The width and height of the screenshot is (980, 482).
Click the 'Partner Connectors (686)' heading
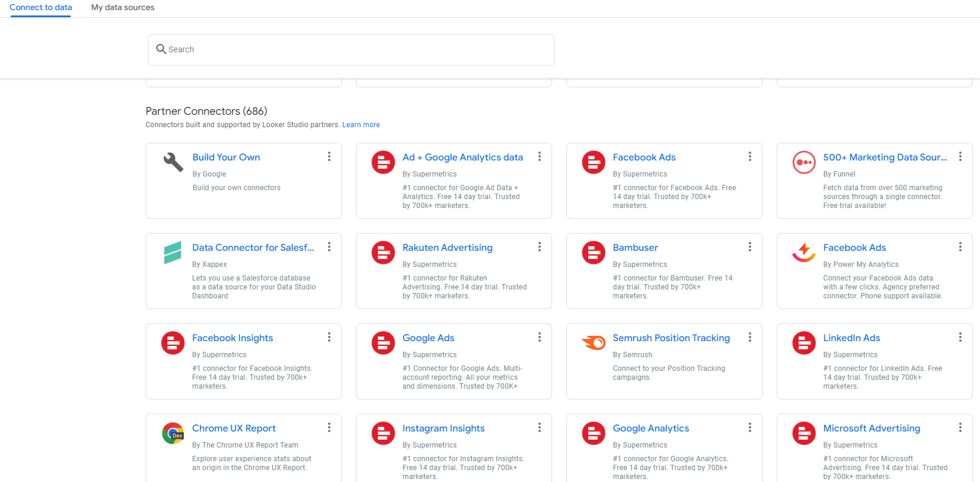point(206,111)
